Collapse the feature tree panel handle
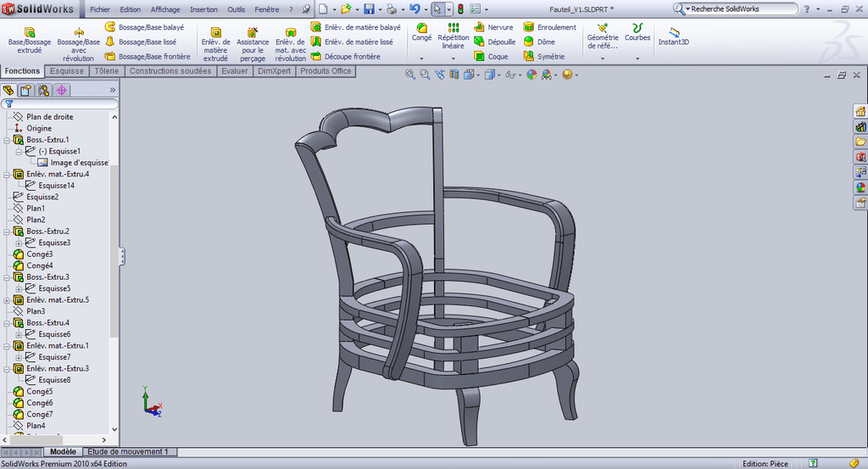The width and height of the screenshot is (868, 469). pyautogui.click(x=122, y=255)
